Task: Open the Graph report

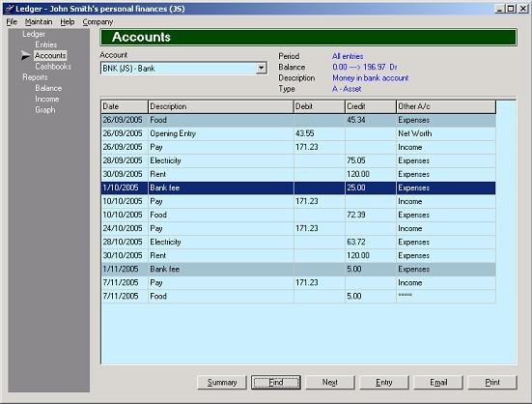Action: (45, 109)
